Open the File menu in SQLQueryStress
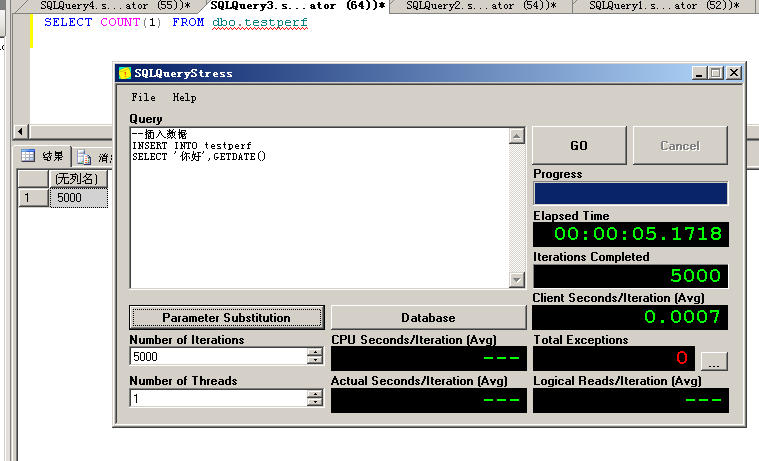This screenshot has height=461, width=759. 143,97
